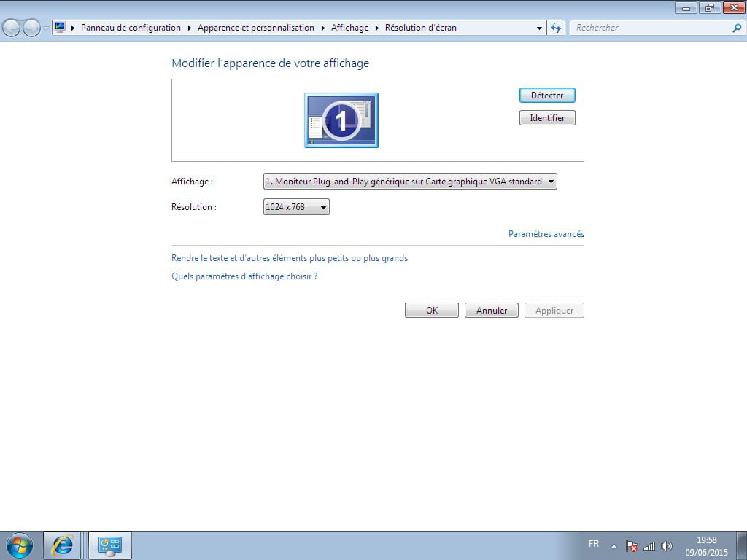Viewport: 747px width, 560px height.
Task: Expand arrow after Affichage breadcrumb
Action: tap(377, 28)
